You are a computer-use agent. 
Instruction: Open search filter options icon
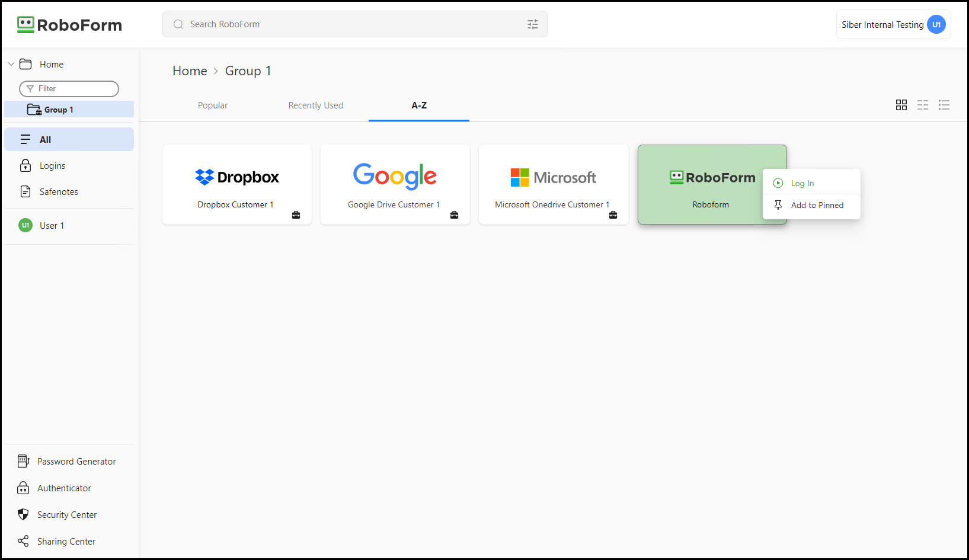(x=533, y=24)
